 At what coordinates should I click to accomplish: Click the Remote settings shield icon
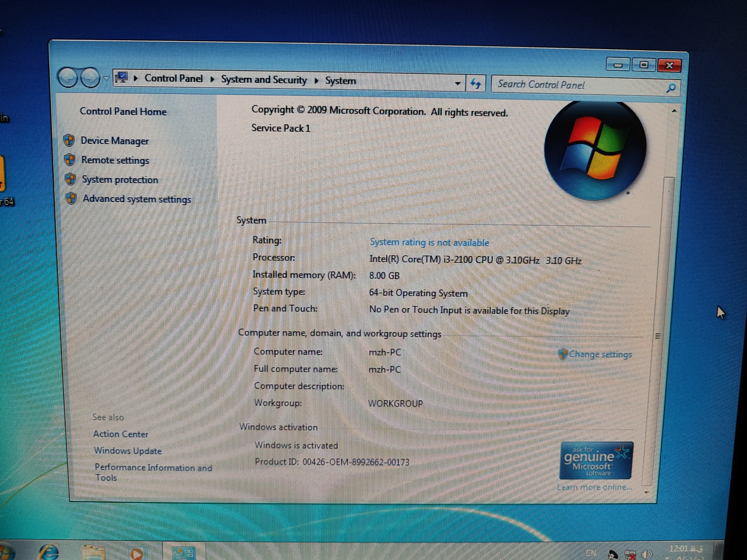tap(69, 160)
